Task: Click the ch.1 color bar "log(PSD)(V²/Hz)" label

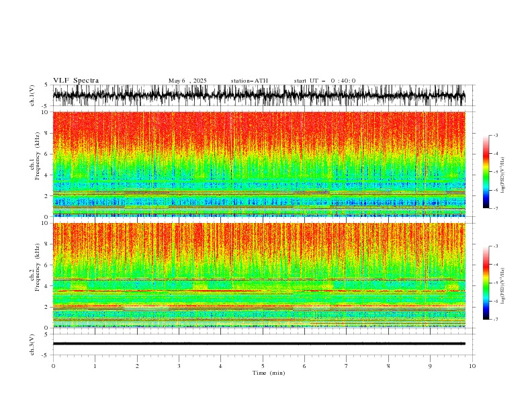Action: tap(503, 175)
